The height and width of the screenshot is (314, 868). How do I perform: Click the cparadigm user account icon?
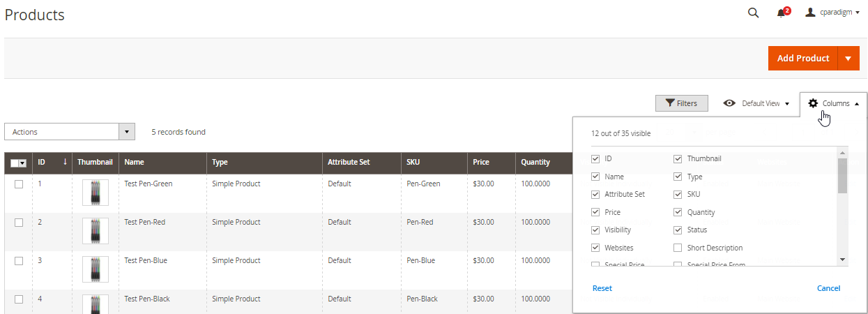[x=811, y=12]
